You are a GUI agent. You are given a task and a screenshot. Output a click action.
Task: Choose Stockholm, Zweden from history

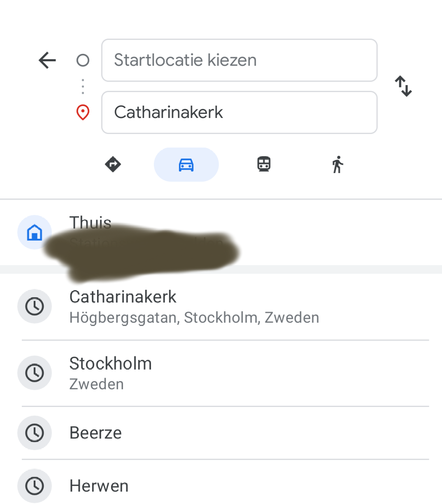[x=110, y=373]
